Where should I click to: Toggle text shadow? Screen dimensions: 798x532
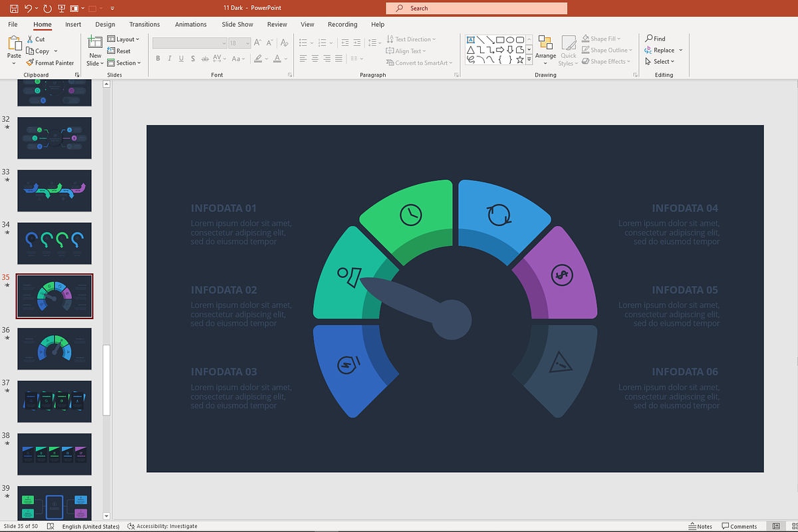pyautogui.click(x=193, y=59)
